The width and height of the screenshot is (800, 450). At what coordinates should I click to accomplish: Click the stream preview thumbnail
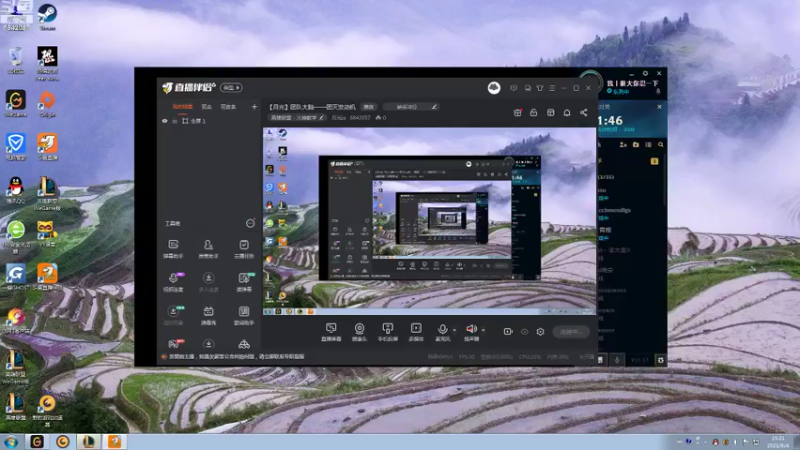(x=429, y=221)
